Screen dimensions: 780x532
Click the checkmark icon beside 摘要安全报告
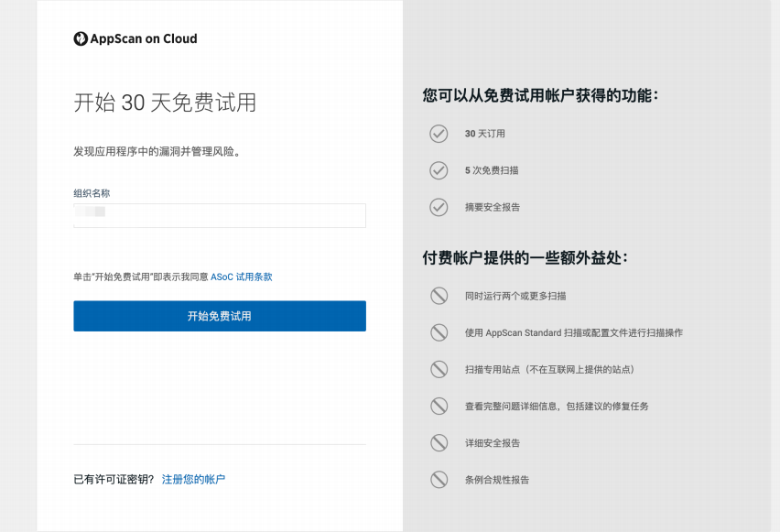(439, 208)
